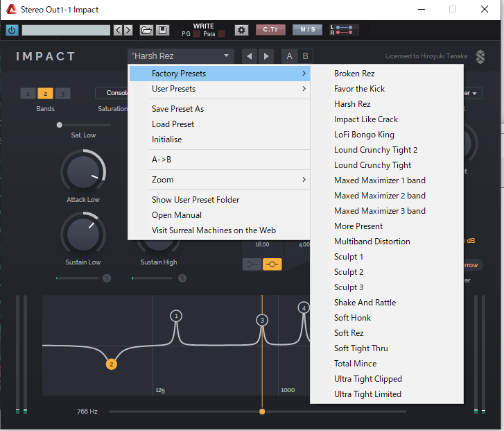The height and width of the screenshot is (431, 504).
Task: Toggle the plugin power bypass button
Action: tap(12, 31)
